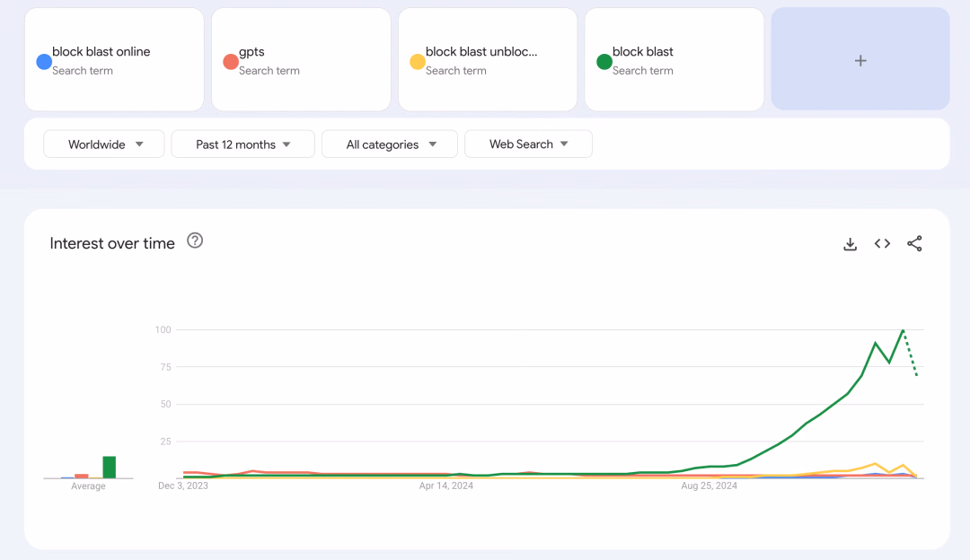This screenshot has height=560, width=970.
Task: Click the red Average bar
Action: [82, 476]
